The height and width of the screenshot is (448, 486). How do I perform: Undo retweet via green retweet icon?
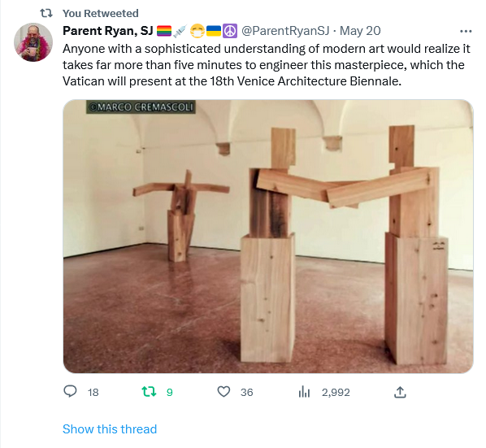pyautogui.click(x=149, y=392)
